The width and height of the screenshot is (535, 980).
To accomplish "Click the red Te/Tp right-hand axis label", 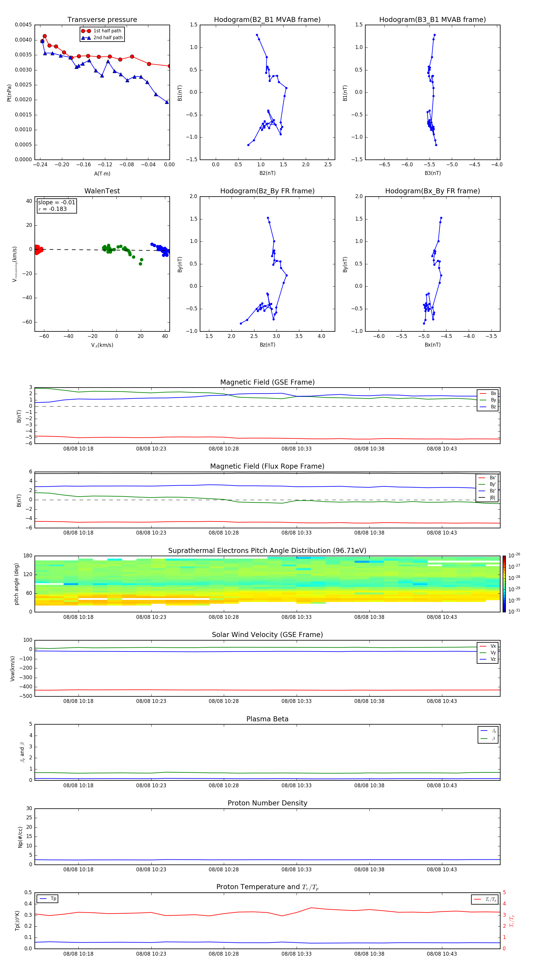I will (x=512, y=921).
